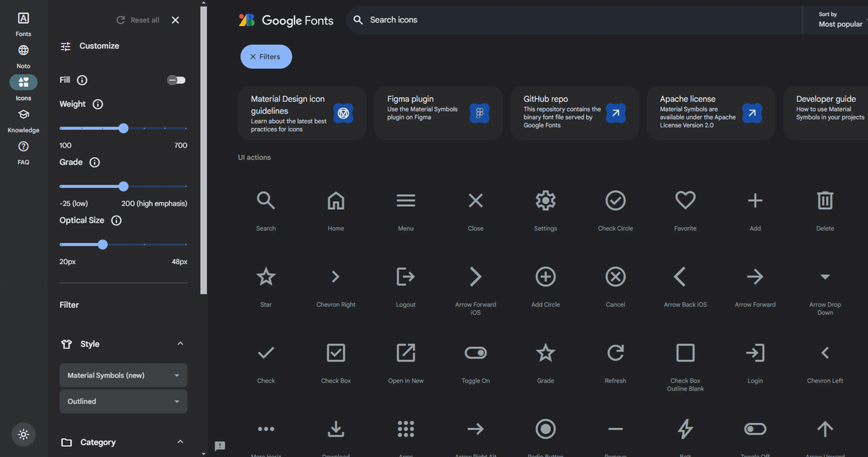
Task: Collapse the Style filter section
Action: point(180,343)
